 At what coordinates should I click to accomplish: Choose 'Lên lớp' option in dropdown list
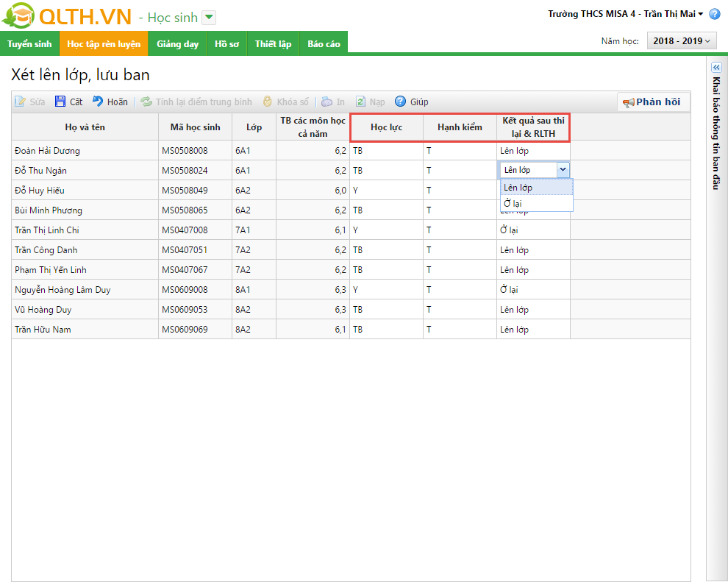pos(518,188)
